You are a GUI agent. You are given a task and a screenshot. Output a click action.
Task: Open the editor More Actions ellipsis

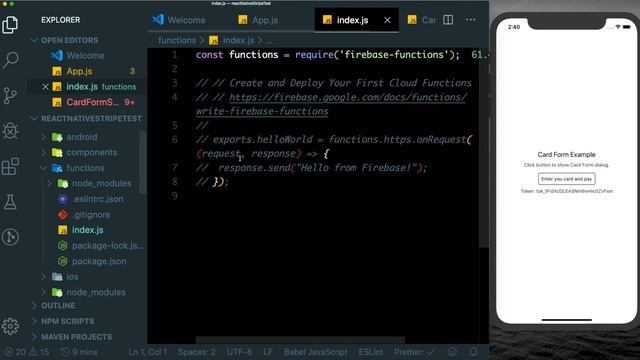click(x=471, y=20)
